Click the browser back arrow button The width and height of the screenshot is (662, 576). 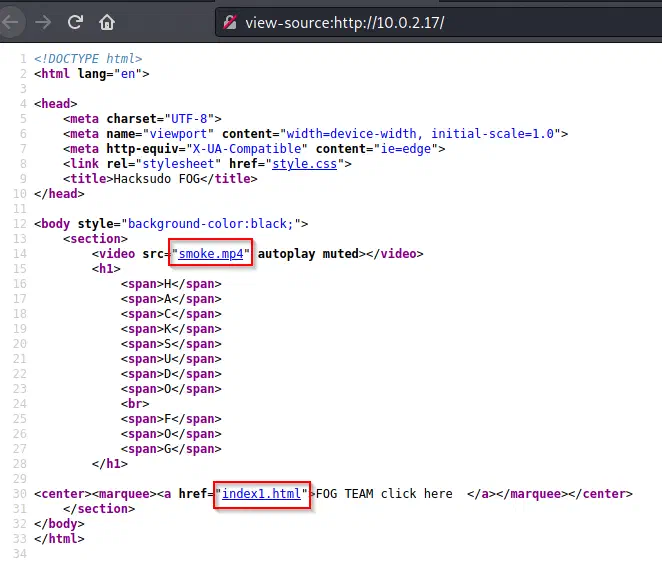coord(9,22)
